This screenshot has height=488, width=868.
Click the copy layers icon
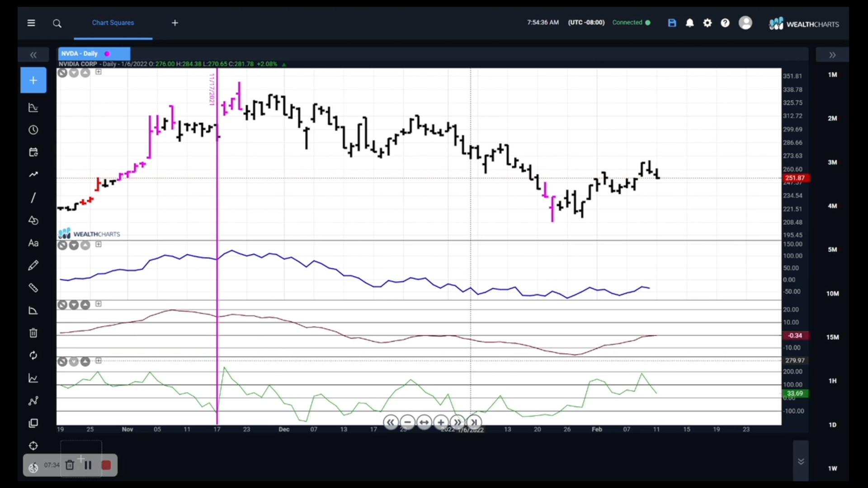[x=33, y=423]
